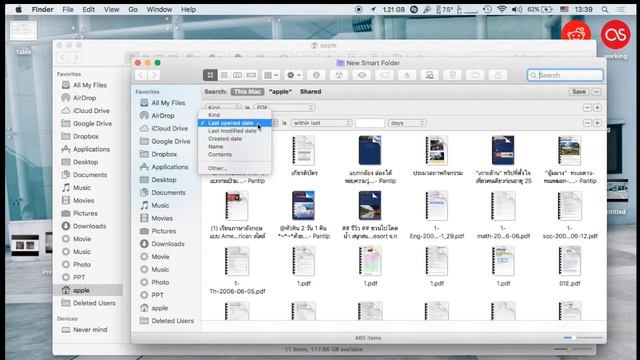
Task: Click the Share toolbar icon
Action: [x=498, y=75]
